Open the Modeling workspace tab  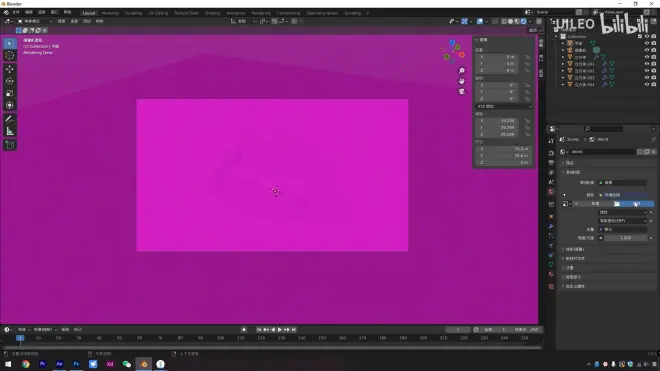click(x=110, y=13)
